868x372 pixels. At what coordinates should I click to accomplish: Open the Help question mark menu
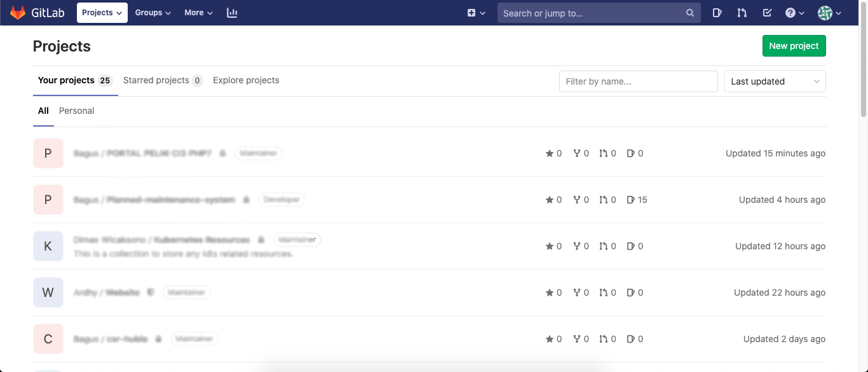[x=794, y=13]
